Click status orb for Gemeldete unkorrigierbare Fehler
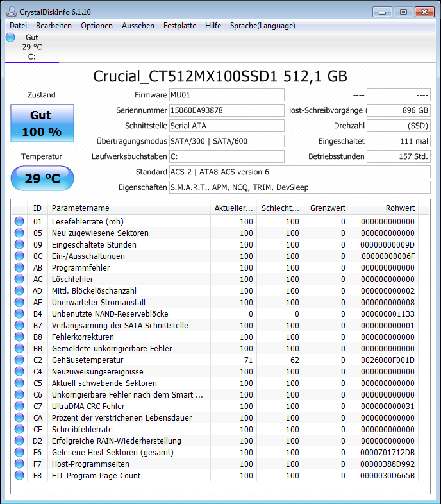441x504 pixels. click(x=19, y=349)
